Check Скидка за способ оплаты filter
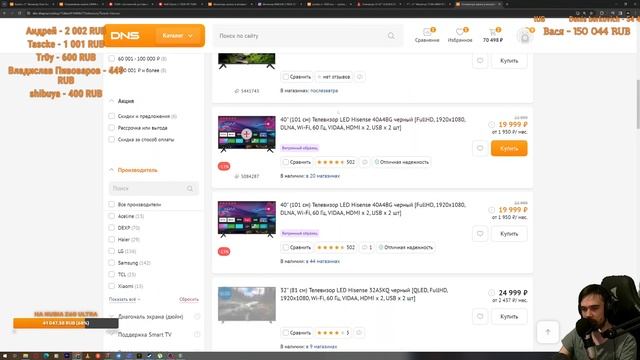 coord(111,140)
